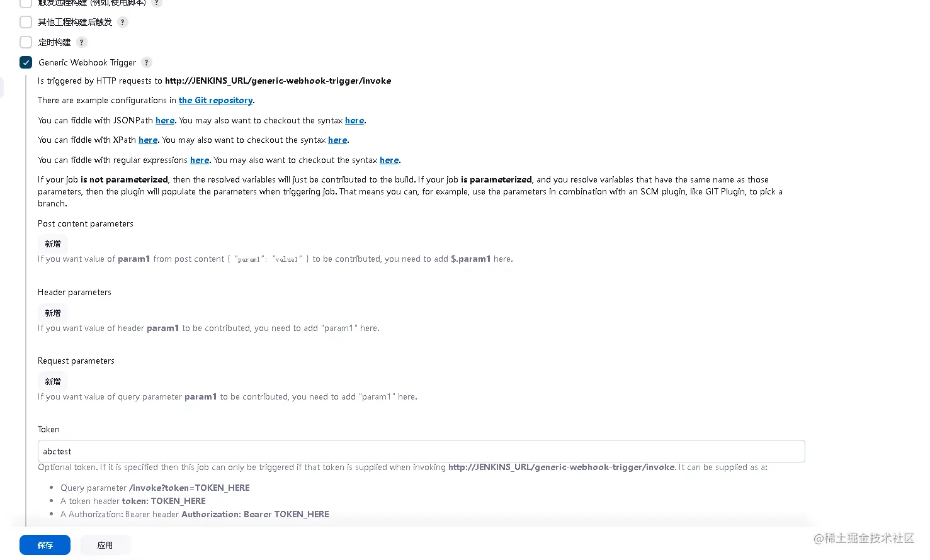Open help for 定时构建 option
930x560 pixels.
pos(81,42)
